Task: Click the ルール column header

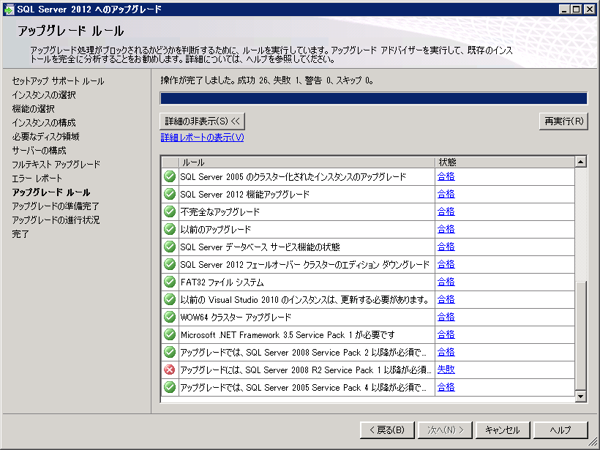Action: (x=307, y=162)
